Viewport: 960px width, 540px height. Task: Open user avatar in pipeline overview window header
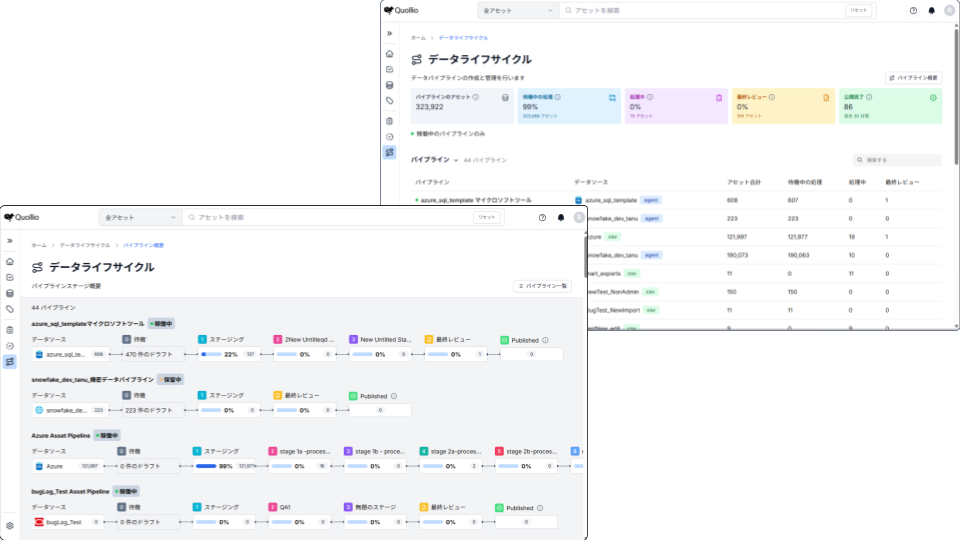click(579, 217)
